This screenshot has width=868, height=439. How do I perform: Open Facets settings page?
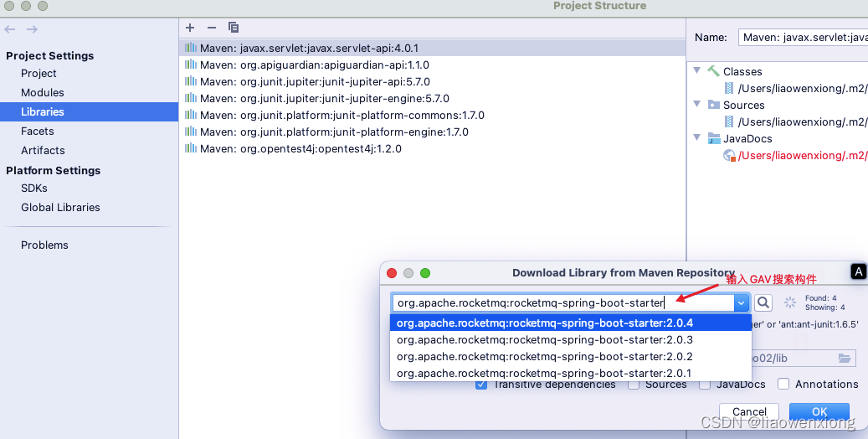pos(38,131)
